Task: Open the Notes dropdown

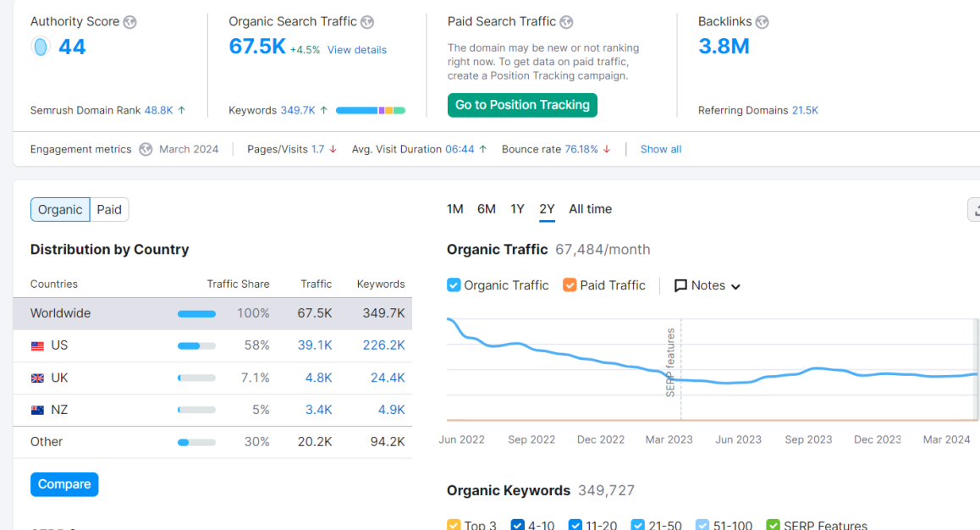Action: click(x=707, y=285)
